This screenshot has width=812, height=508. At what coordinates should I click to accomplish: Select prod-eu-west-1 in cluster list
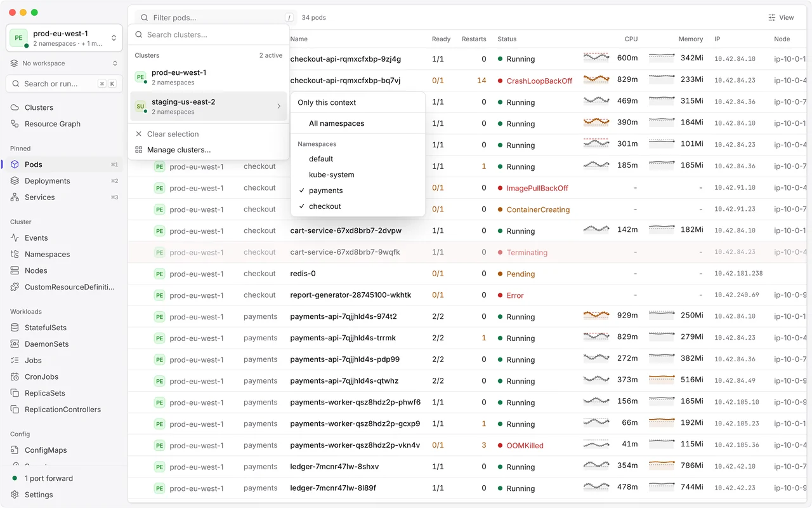(209, 77)
